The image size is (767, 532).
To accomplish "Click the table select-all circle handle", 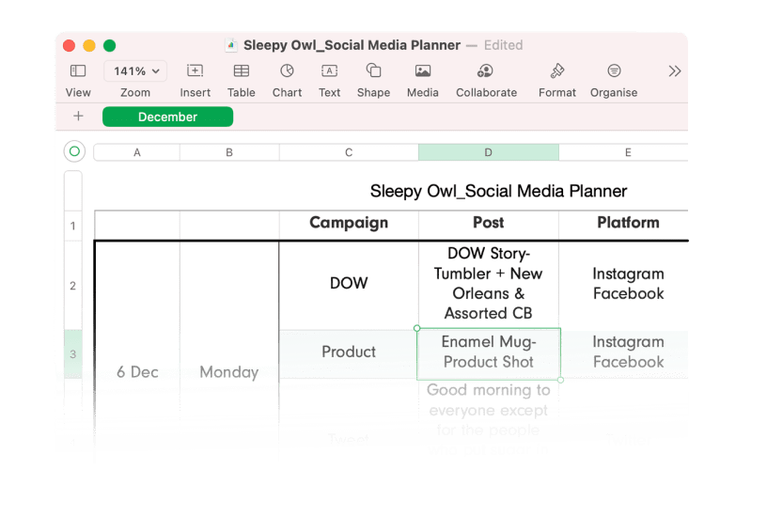I will (x=74, y=151).
